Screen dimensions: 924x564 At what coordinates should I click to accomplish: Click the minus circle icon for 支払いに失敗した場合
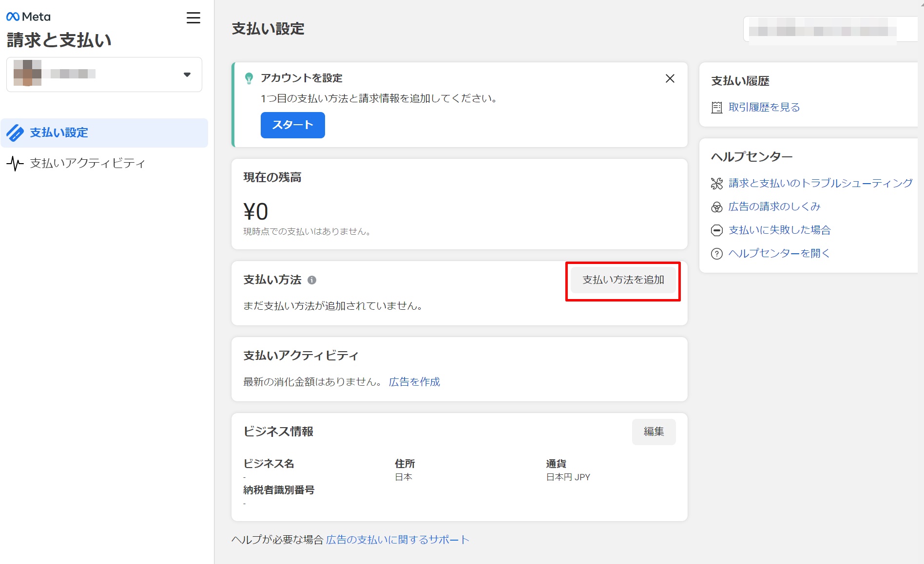pyautogui.click(x=716, y=230)
